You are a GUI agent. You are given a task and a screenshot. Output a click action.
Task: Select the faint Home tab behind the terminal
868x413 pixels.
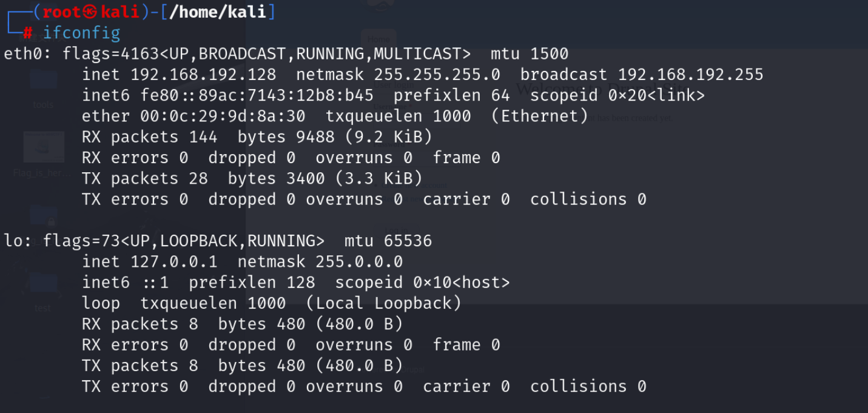click(378, 39)
